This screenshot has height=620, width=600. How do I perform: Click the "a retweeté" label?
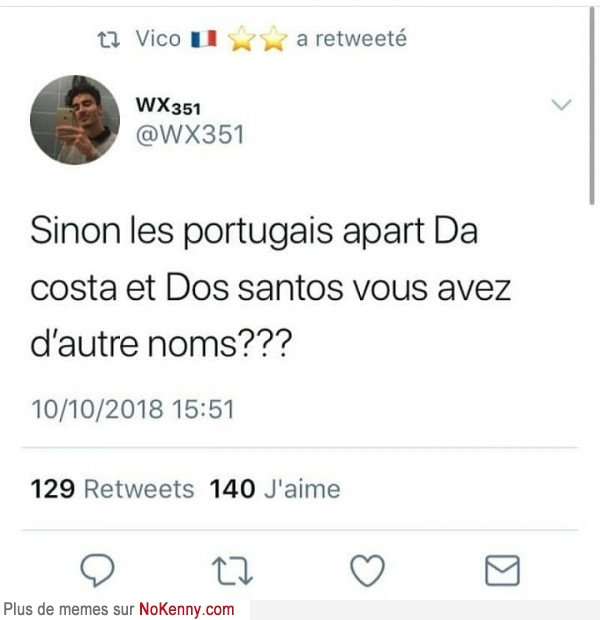[351, 39]
